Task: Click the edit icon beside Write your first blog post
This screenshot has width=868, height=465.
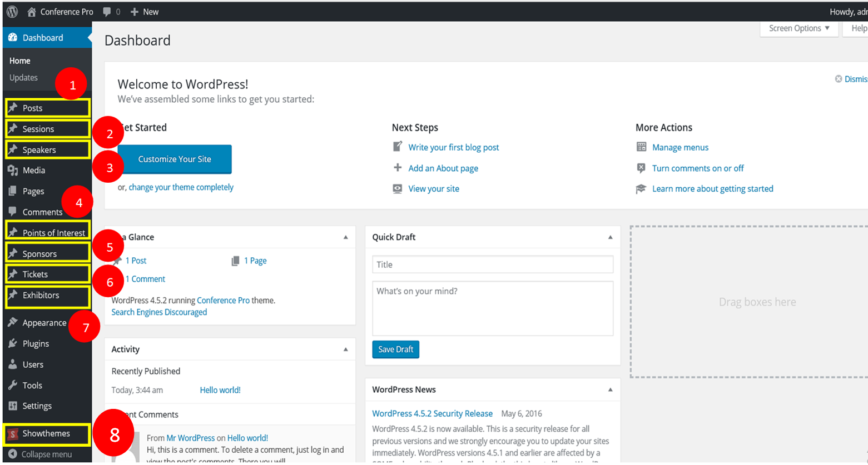Action: click(398, 147)
